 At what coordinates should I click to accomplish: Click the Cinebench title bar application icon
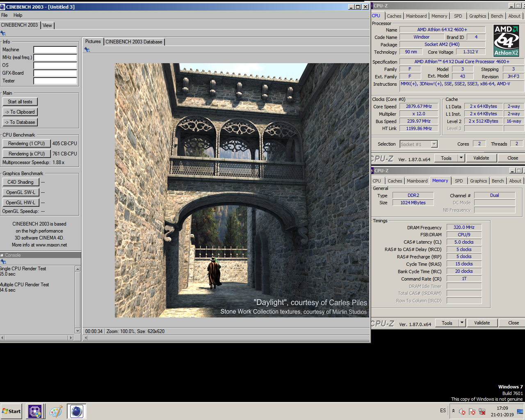pyautogui.click(x=2, y=7)
